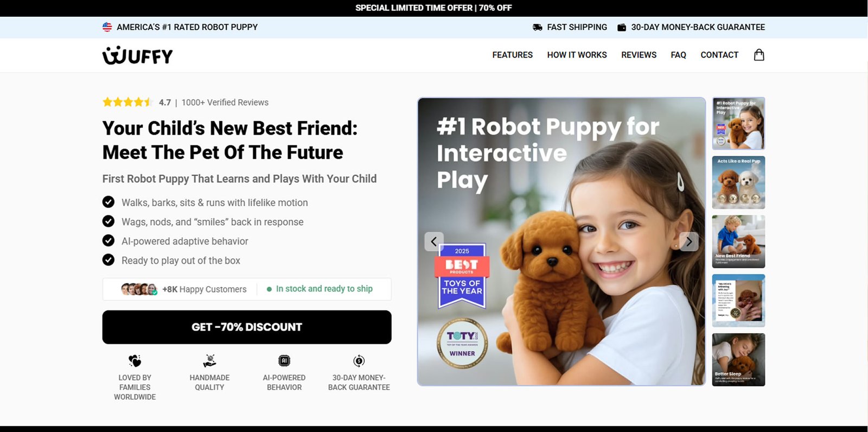868x432 pixels.
Task: Select the Better Sleep thumbnail
Action: coord(738,360)
